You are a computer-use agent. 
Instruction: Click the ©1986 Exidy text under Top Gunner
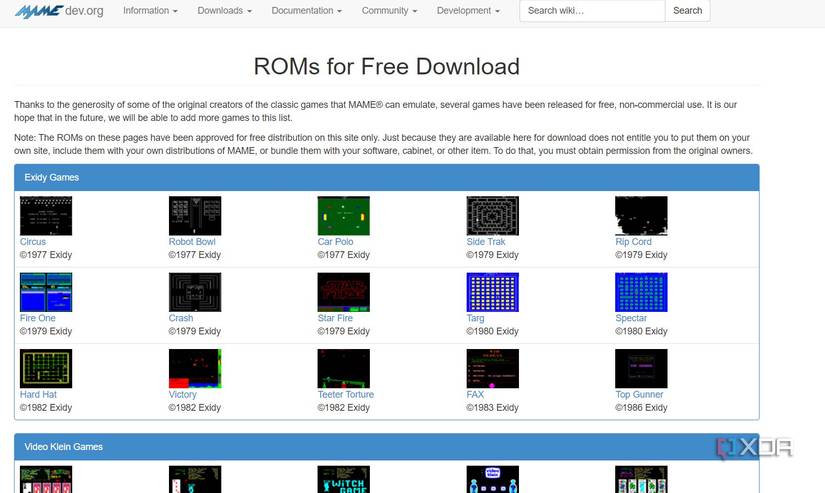pyautogui.click(x=641, y=407)
